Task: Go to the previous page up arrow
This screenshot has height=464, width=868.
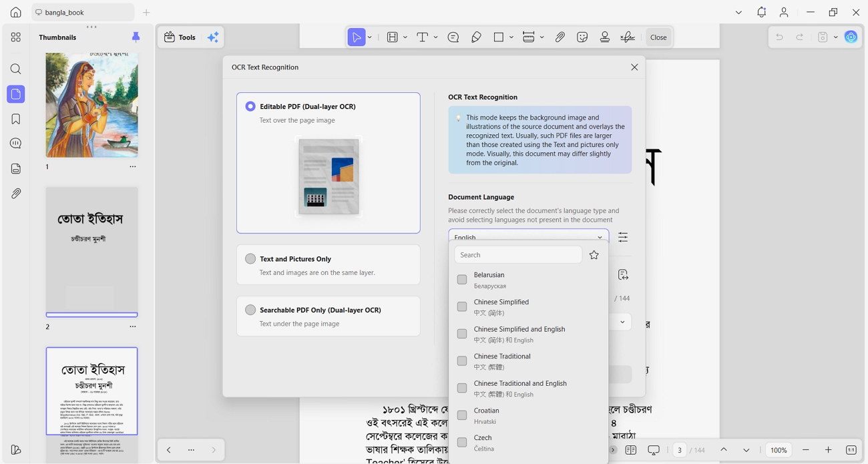Action: coord(724,450)
